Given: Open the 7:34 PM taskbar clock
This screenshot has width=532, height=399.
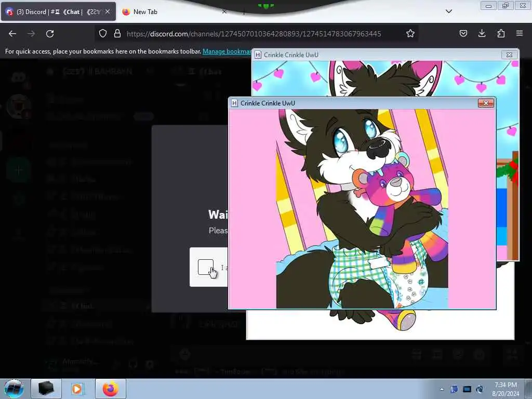Looking at the screenshot, I should pos(506,389).
